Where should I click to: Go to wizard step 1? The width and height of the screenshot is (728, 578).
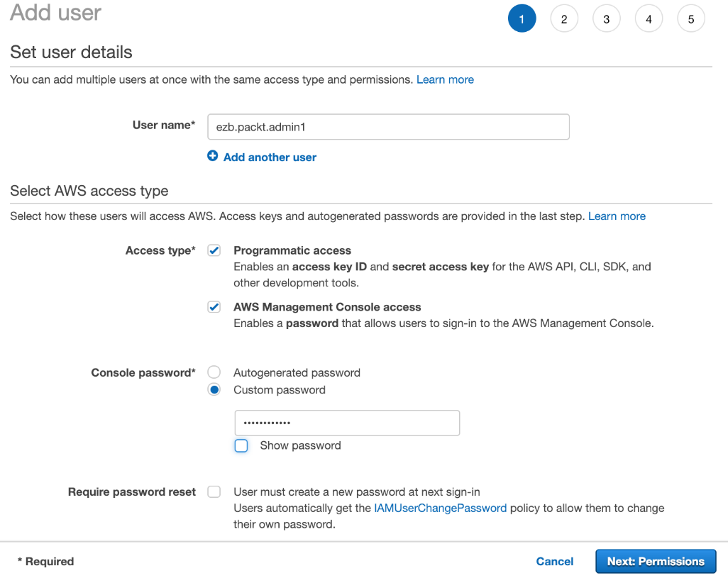(522, 18)
